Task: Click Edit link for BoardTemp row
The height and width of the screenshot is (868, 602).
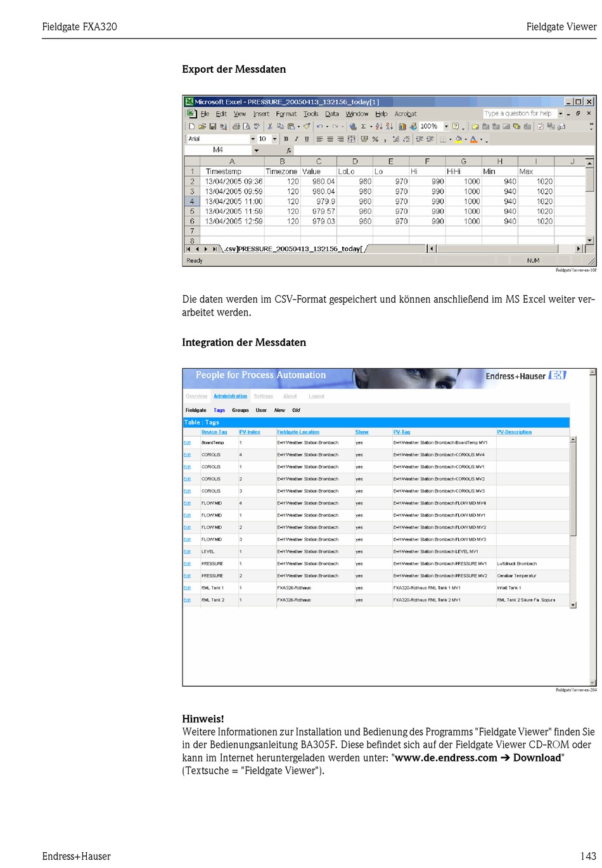Action: coord(187,443)
